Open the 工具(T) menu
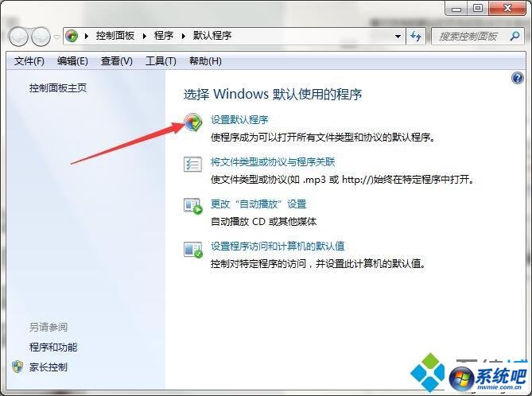 [x=161, y=61]
